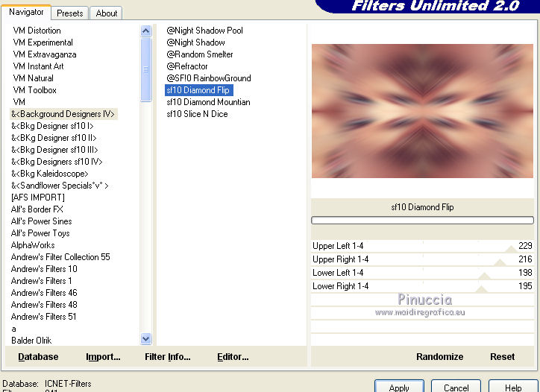Pick &<Bkg Designers sf10 IV> category

tap(57, 162)
